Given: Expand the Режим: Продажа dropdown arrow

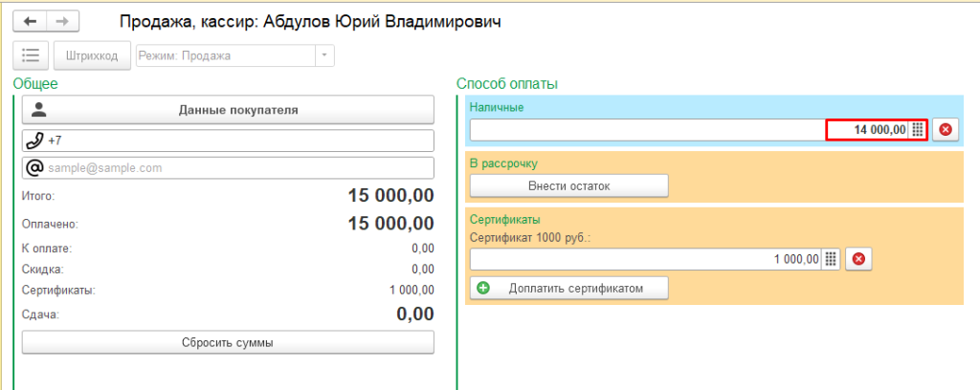Looking at the screenshot, I should click(323, 55).
